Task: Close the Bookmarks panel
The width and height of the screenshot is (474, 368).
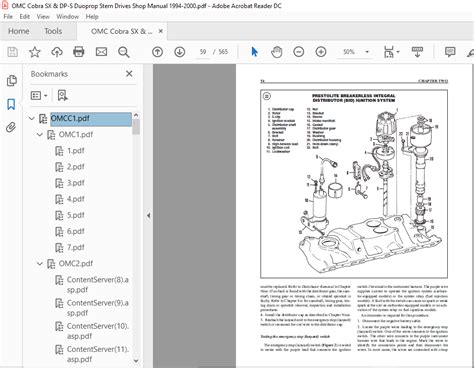Action: (129, 74)
